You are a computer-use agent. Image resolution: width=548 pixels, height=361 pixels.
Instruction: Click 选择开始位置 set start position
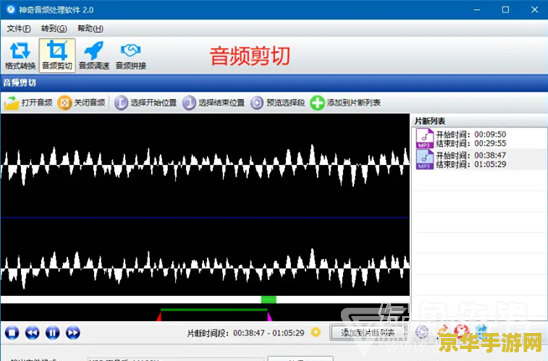145,103
